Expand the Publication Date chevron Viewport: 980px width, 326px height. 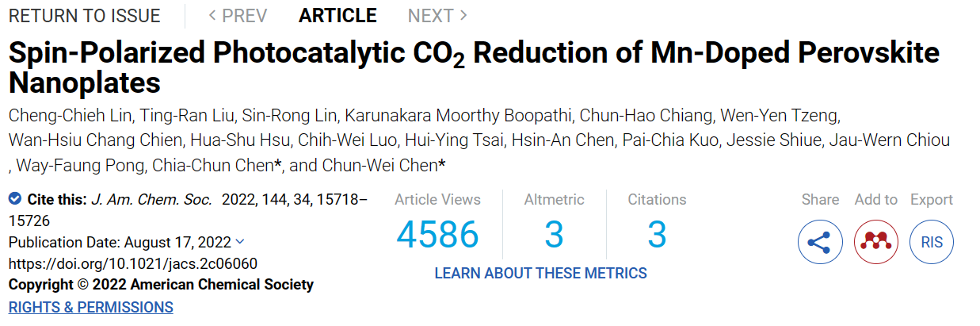click(240, 242)
